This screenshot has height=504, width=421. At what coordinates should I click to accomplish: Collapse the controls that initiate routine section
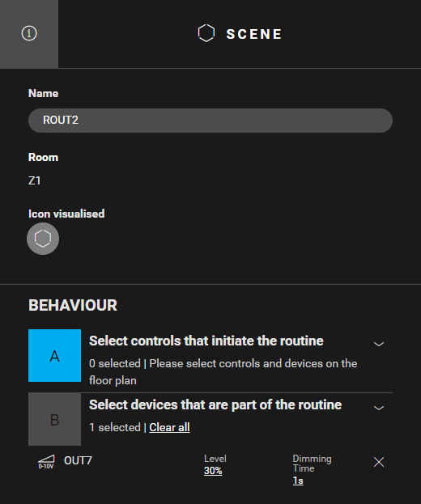(379, 345)
